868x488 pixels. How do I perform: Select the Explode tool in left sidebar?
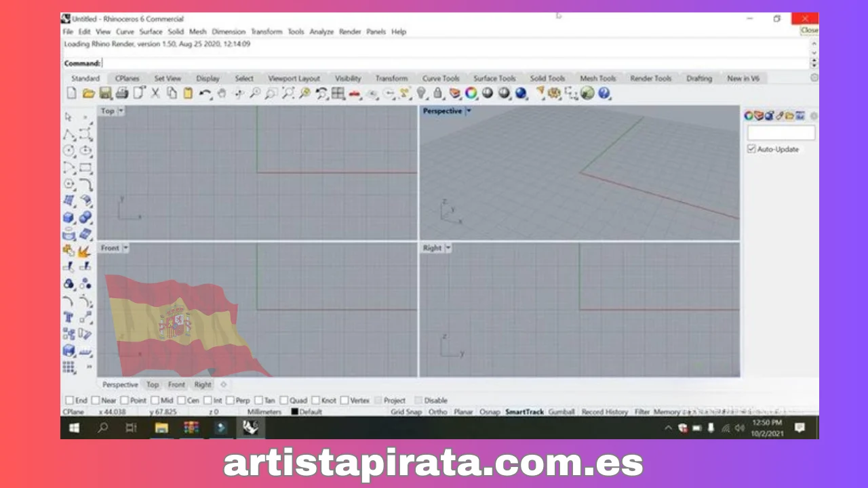click(x=85, y=251)
